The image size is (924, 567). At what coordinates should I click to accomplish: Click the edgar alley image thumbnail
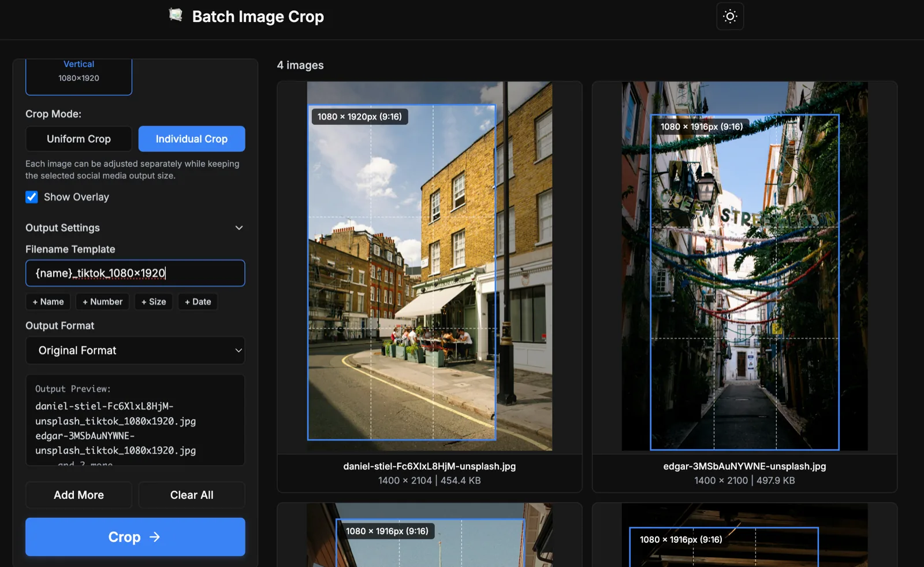(x=744, y=266)
